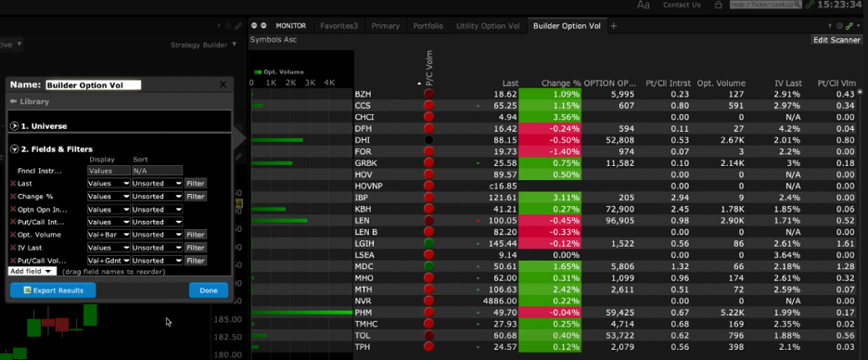
Task: Click the search magnifier in Ticker Lookup
Action: pos(798,5)
